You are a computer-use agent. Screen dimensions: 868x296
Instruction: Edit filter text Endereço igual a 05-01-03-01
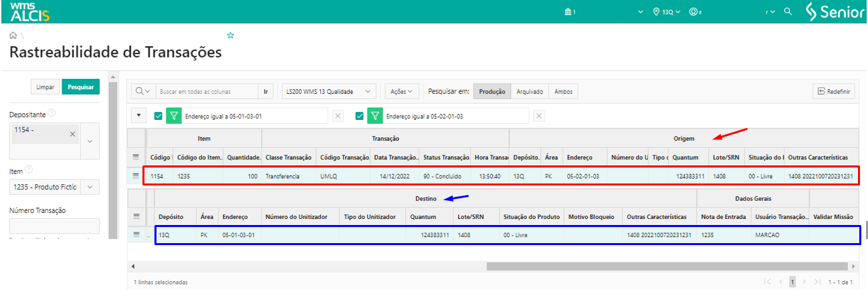(255, 116)
